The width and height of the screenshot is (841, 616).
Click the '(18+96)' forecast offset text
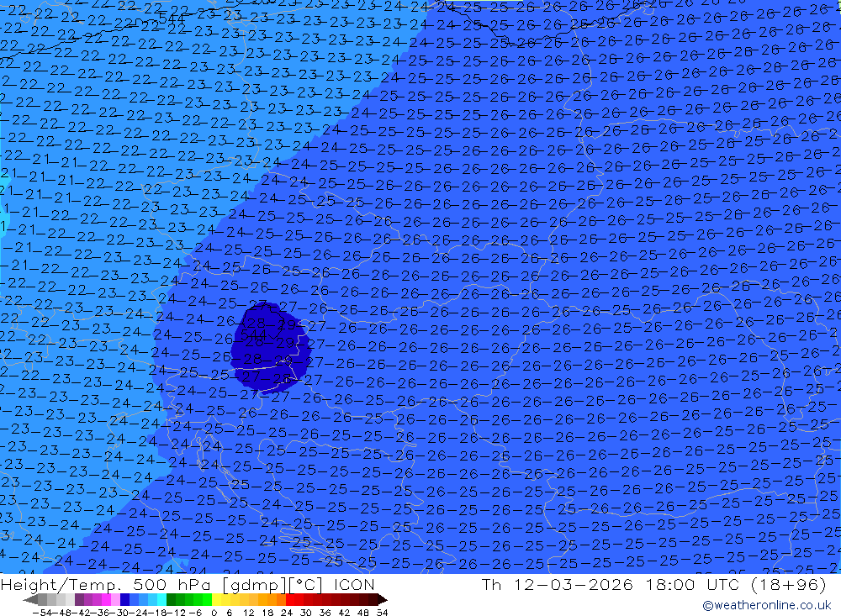tap(789, 584)
